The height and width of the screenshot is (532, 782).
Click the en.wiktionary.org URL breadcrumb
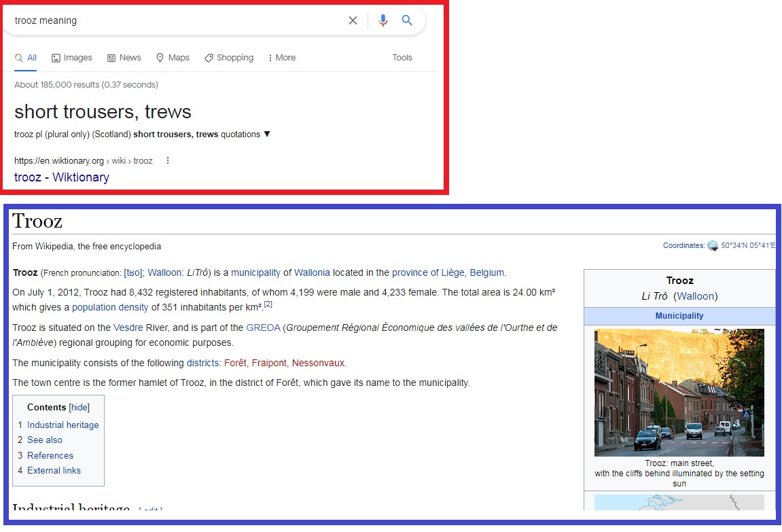pyautogui.click(x=84, y=160)
